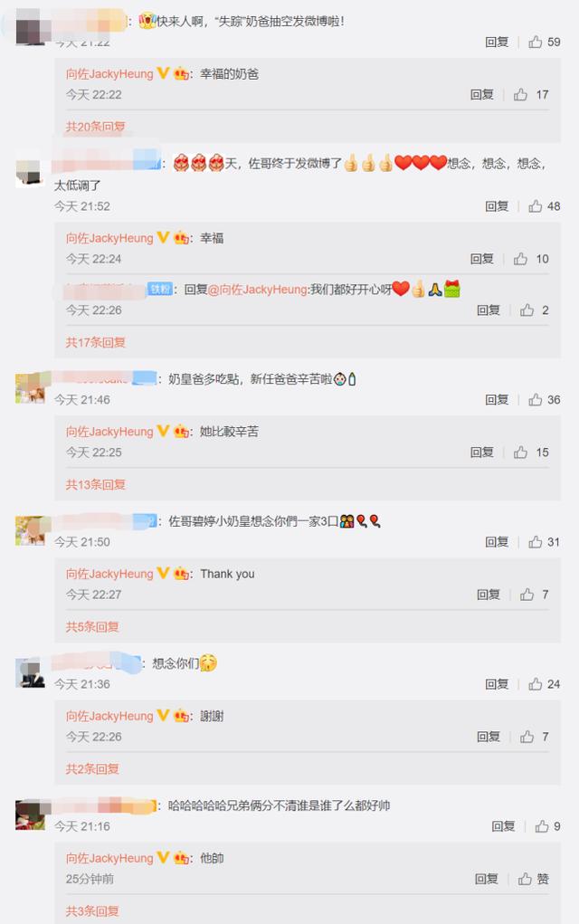579x924 pixels.
Task: Open 向佐JackyHeung profile on 謝謝 reply
Action: (109, 716)
